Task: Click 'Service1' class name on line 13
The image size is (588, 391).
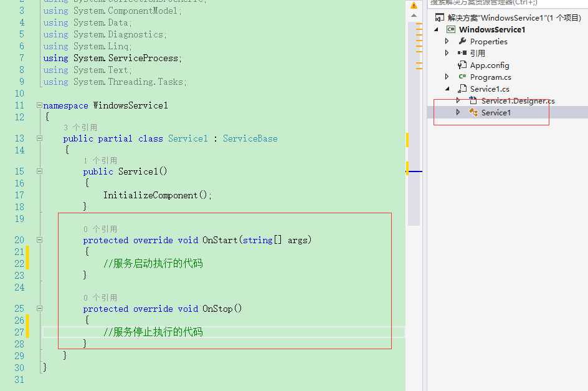Action: (187, 138)
